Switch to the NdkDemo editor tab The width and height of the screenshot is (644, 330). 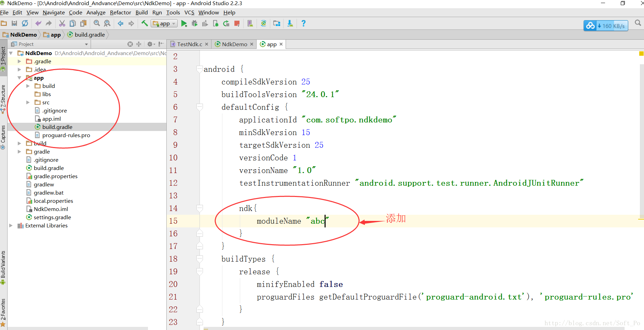click(x=234, y=44)
